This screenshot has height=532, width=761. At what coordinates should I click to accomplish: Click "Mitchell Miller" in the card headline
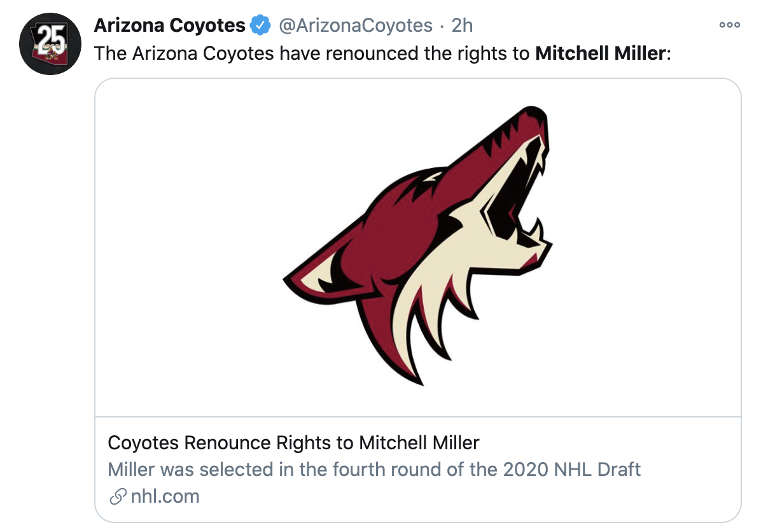[419, 443]
